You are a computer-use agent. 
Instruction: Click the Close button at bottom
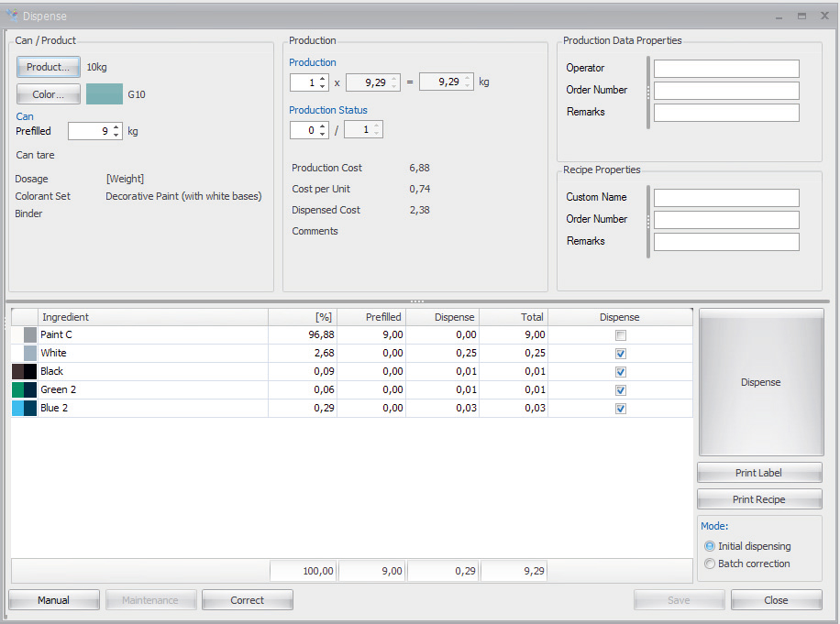pyautogui.click(x=776, y=600)
